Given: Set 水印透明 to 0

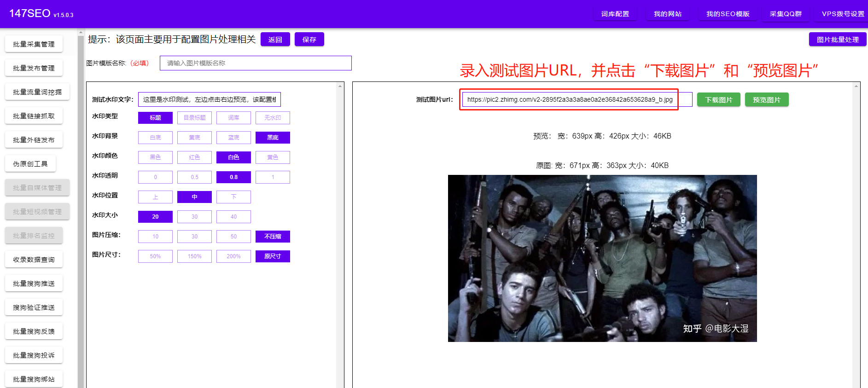Looking at the screenshot, I should (x=155, y=177).
